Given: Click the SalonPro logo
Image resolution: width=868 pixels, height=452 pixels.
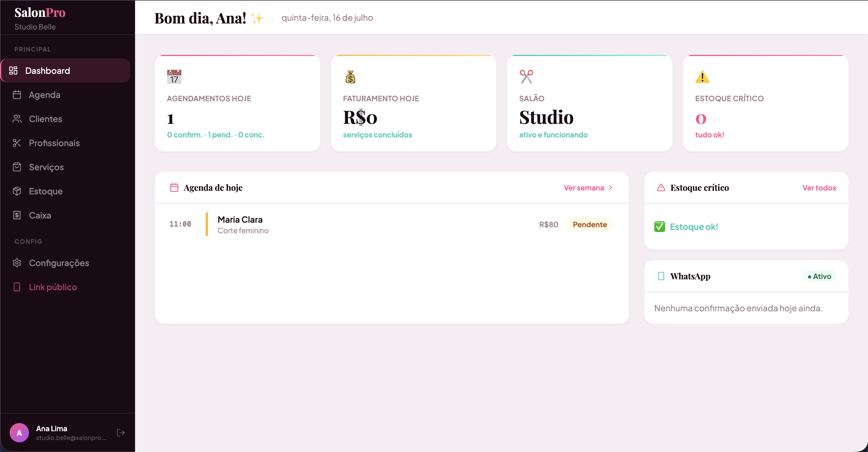Looking at the screenshot, I should pos(40,12).
